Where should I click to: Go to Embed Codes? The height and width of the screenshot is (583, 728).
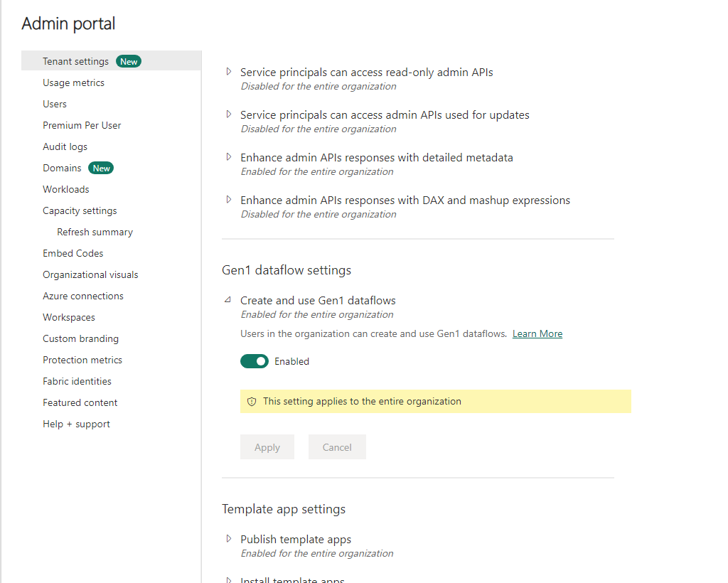tap(73, 253)
